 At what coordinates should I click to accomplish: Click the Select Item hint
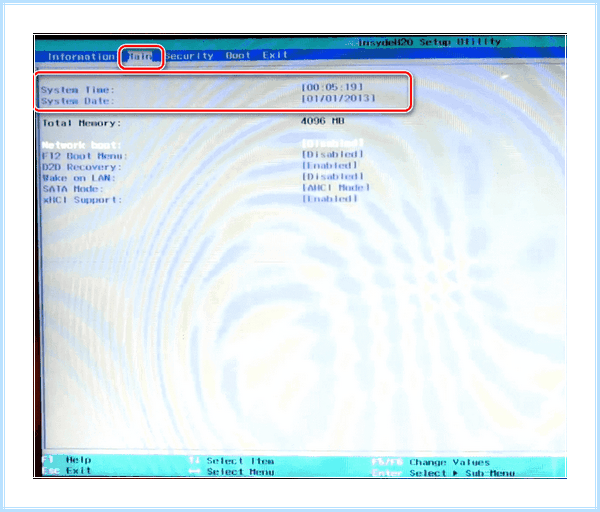click(231, 461)
